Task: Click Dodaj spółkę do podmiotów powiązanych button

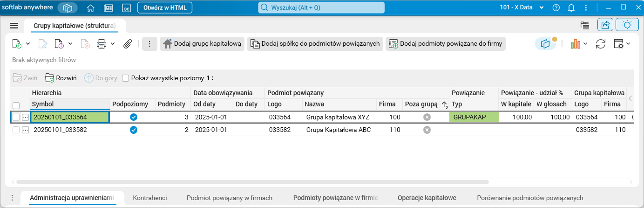Action: (315, 44)
